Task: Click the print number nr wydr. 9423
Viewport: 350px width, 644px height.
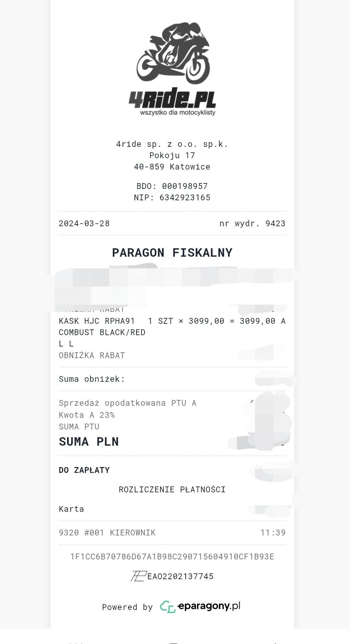Action: [x=252, y=223]
